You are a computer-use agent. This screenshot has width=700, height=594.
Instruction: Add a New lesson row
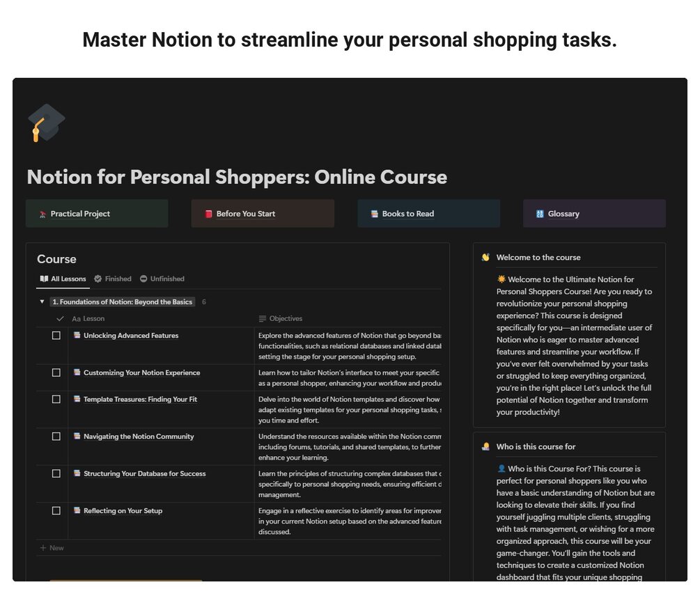click(52, 547)
